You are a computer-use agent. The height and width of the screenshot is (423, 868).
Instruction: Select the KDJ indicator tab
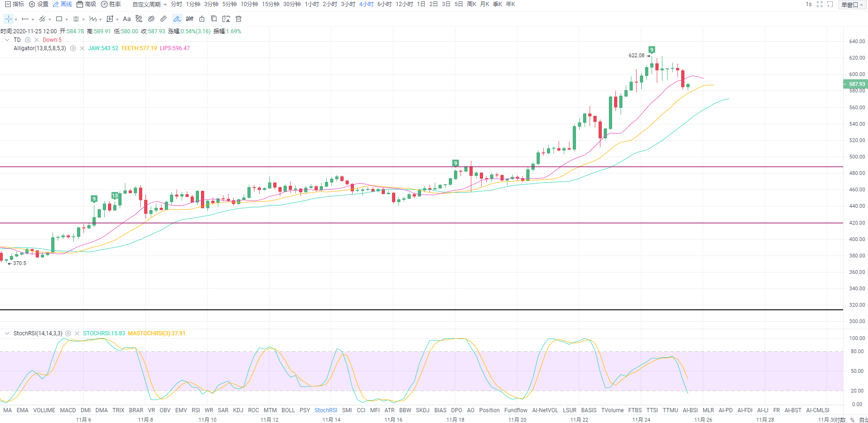click(x=238, y=410)
